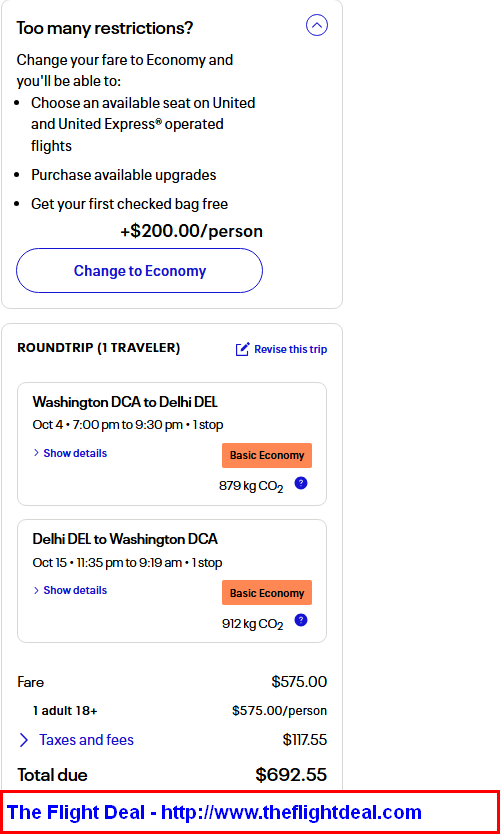Open the theflightdeal.com URL in banner

(x=291, y=812)
